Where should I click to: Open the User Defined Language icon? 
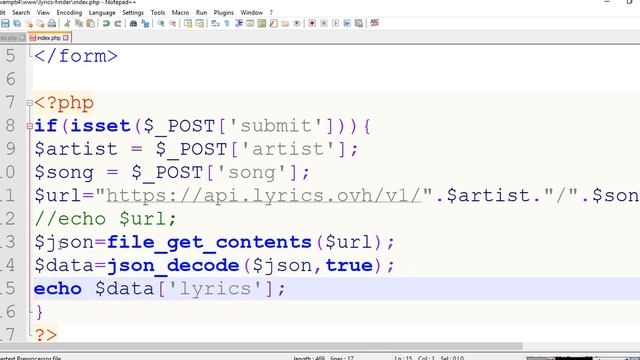[250, 23]
